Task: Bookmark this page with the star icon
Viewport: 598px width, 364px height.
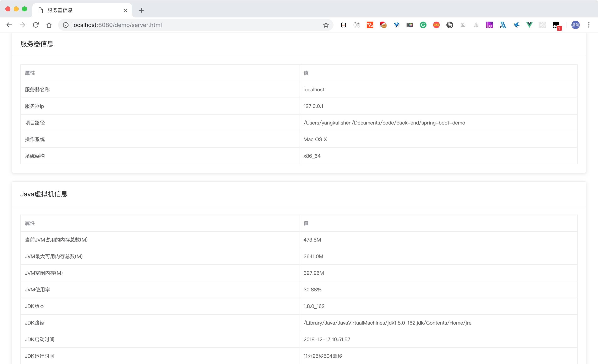Action: (326, 25)
